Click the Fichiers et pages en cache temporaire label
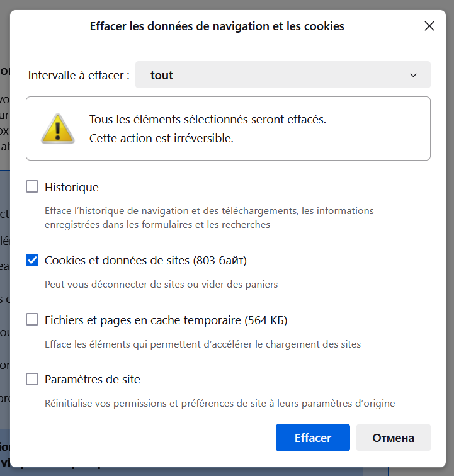This screenshot has height=476, width=454. pos(166,320)
